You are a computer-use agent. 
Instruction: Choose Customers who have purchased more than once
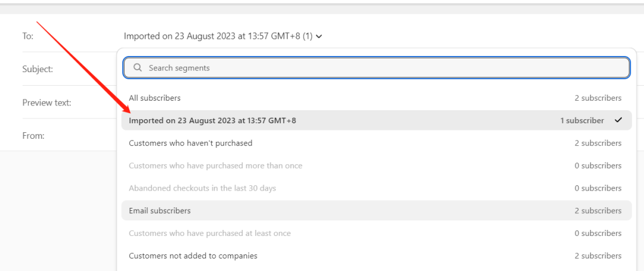coord(377,166)
